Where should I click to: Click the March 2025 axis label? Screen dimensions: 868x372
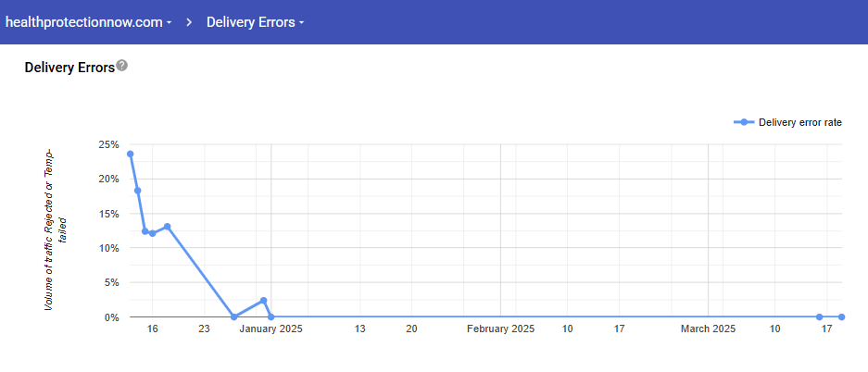click(709, 329)
